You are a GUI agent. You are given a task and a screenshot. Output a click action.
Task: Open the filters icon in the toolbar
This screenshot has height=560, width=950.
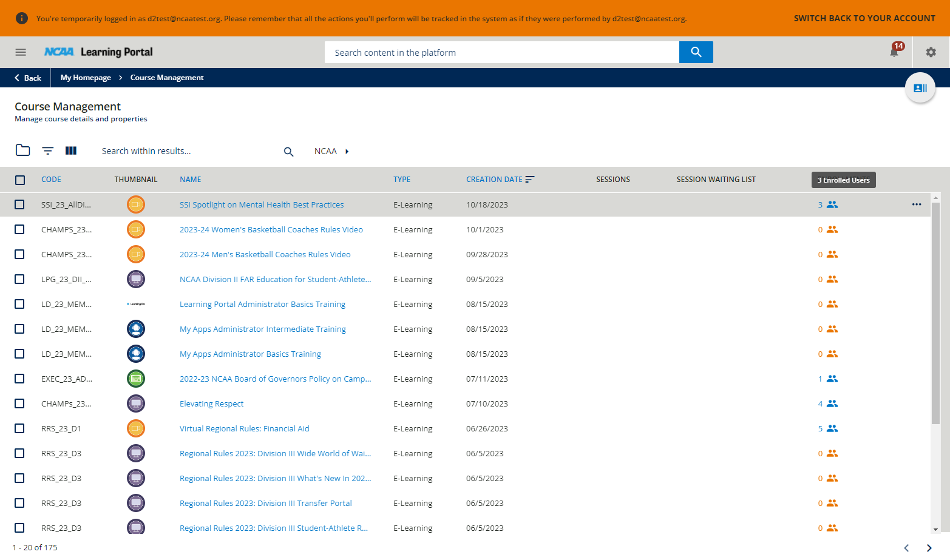pyautogui.click(x=48, y=150)
